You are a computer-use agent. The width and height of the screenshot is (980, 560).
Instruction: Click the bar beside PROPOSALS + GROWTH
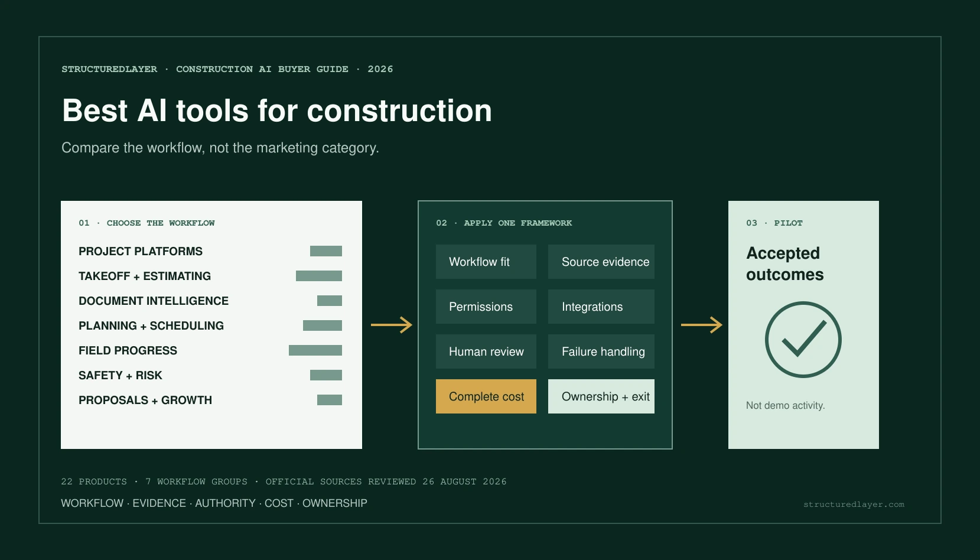(330, 400)
